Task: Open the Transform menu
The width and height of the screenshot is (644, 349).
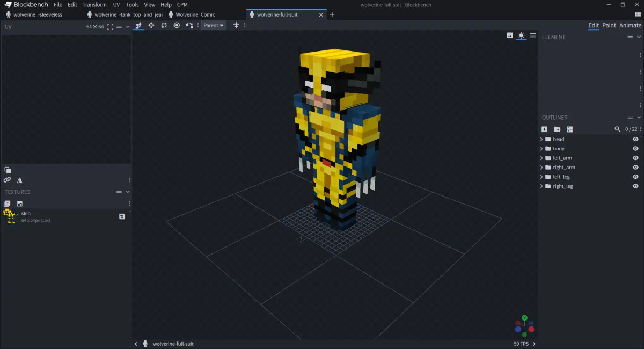Action: click(94, 5)
